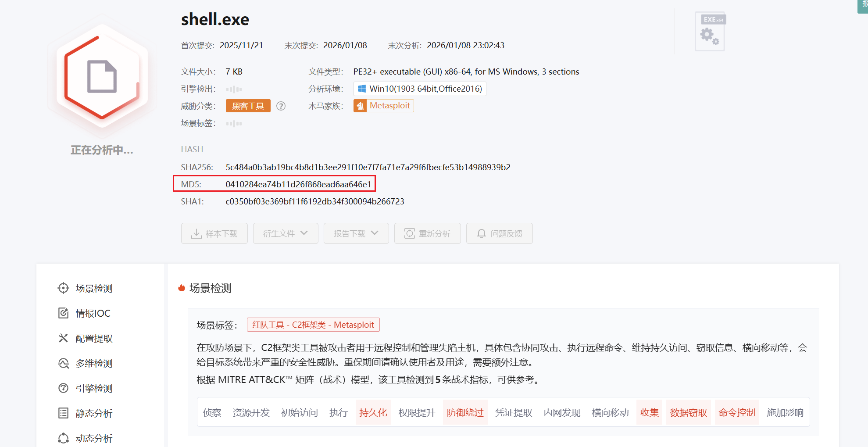The height and width of the screenshot is (447, 868).
Task: Click the 问题反馈 feedback button
Action: pyautogui.click(x=499, y=233)
